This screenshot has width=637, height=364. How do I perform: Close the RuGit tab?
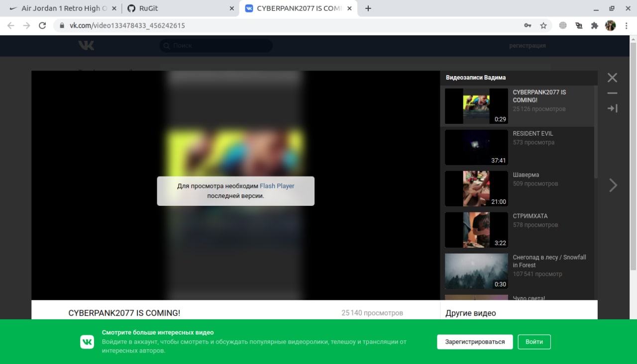(231, 8)
